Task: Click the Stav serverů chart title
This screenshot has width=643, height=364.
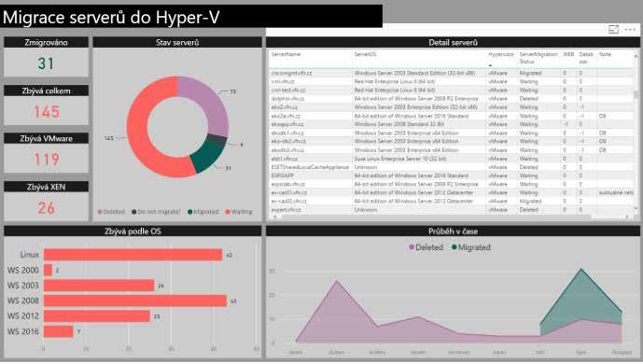Action: pos(177,42)
